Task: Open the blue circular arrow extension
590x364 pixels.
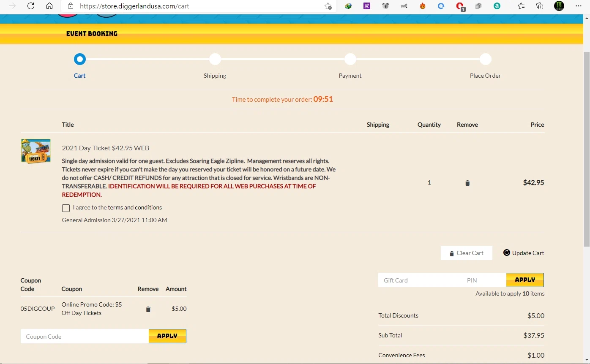Action: point(441,6)
